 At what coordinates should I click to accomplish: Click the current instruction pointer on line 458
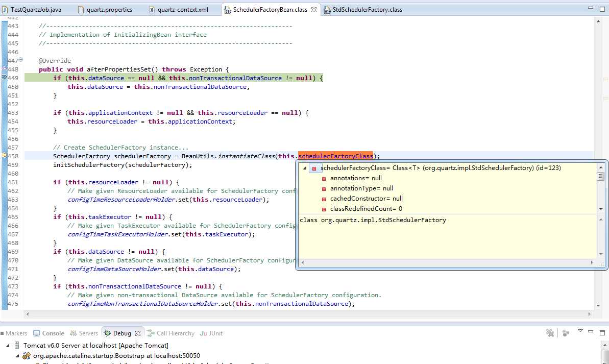[x=4, y=155]
